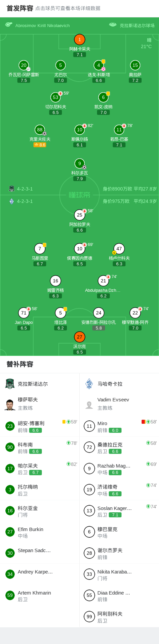Tap the 马哈奇卡拉 club crest
This screenshot has height=644, width=159.
(89, 384)
